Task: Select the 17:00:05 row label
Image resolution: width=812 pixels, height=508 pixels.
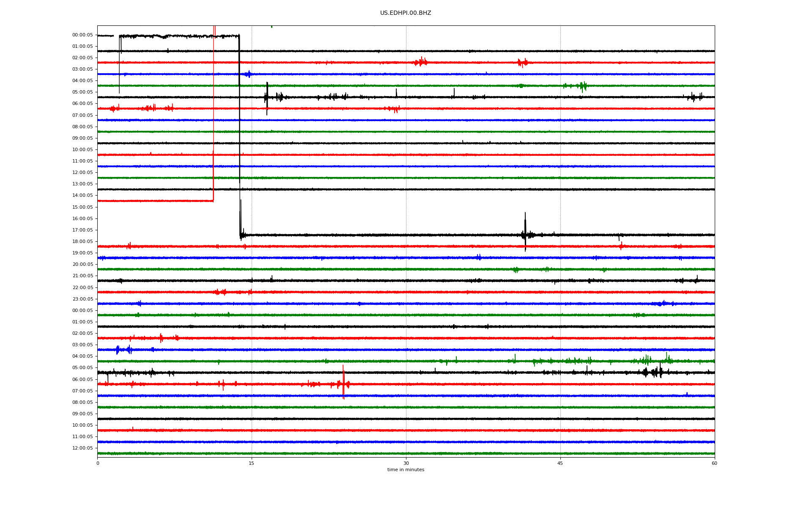Action: pos(82,230)
